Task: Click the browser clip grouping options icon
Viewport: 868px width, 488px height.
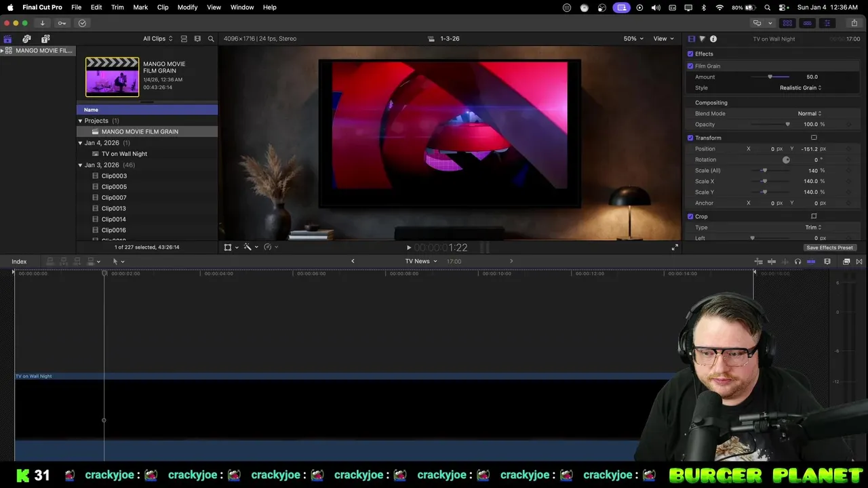Action: pyautogui.click(x=197, y=39)
